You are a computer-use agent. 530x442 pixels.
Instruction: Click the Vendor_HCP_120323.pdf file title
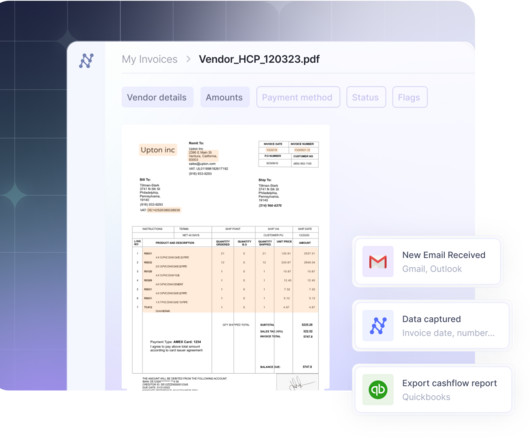(x=259, y=59)
